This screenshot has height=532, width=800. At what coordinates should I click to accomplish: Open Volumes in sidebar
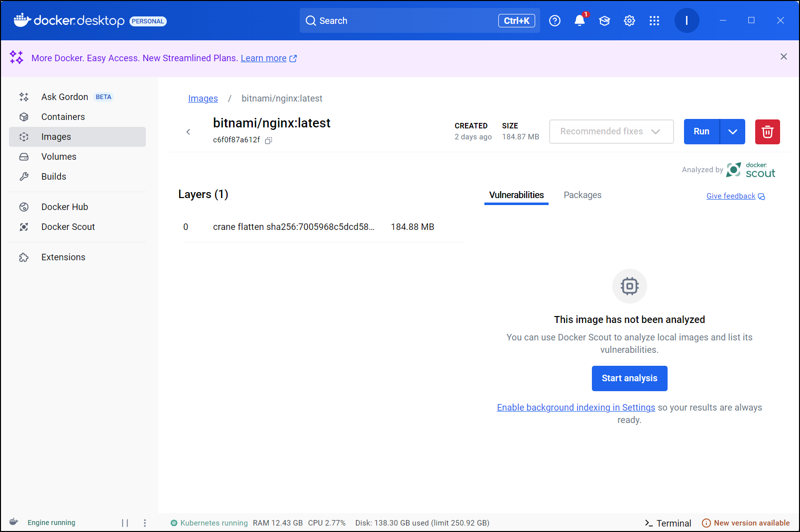[77, 157]
